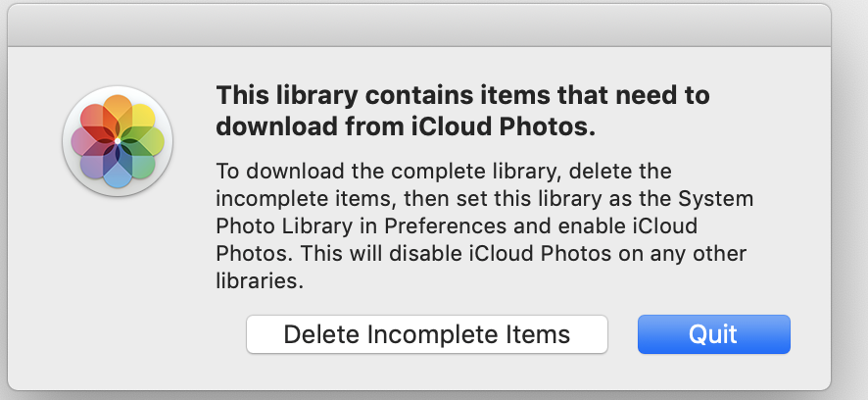Quit Photos using the blue Quit button

[713, 333]
